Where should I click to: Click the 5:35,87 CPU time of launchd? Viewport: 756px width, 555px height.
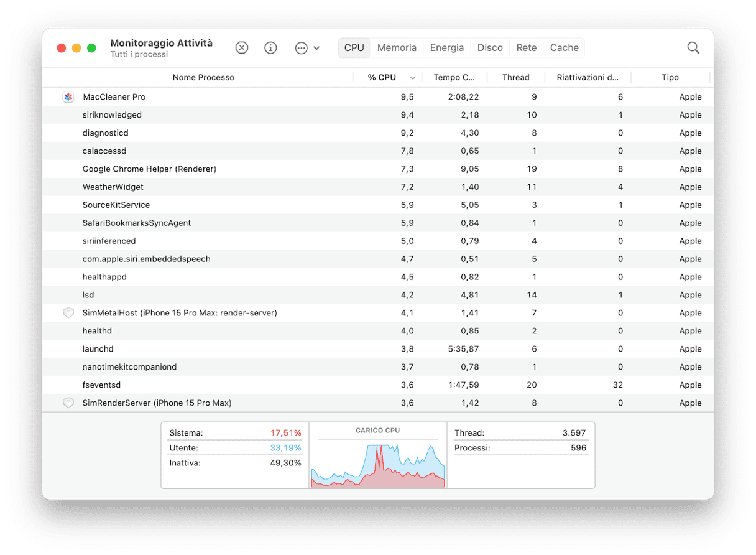click(x=463, y=349)
